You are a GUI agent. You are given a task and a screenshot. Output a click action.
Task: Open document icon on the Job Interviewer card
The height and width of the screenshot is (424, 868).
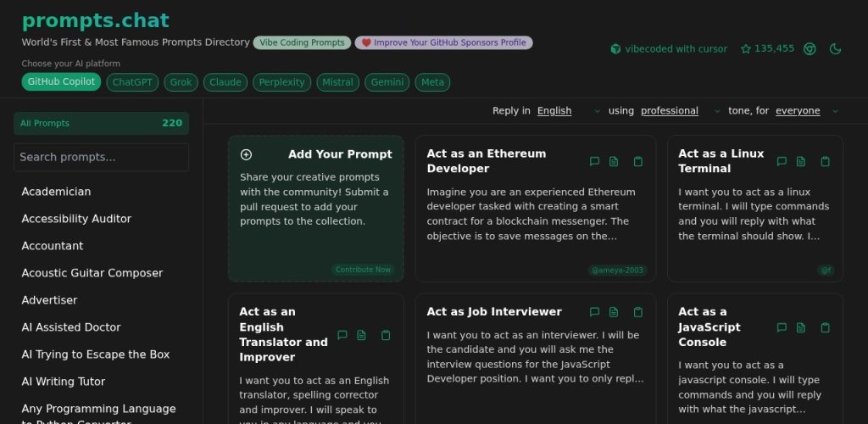click(x=614, y=312)
